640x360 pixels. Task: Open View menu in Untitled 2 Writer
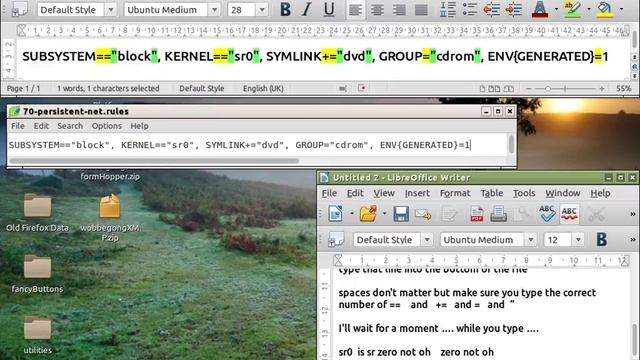pos(384,193)
